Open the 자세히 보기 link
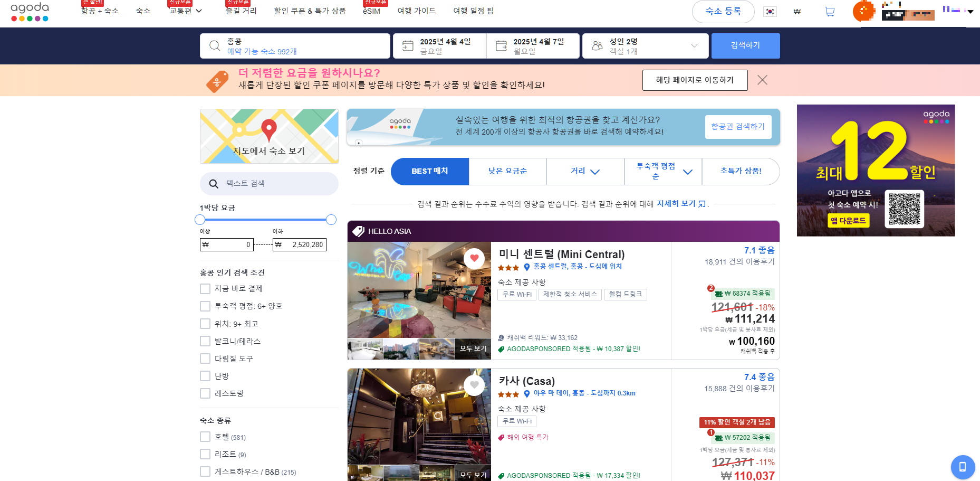 (676, 204)
